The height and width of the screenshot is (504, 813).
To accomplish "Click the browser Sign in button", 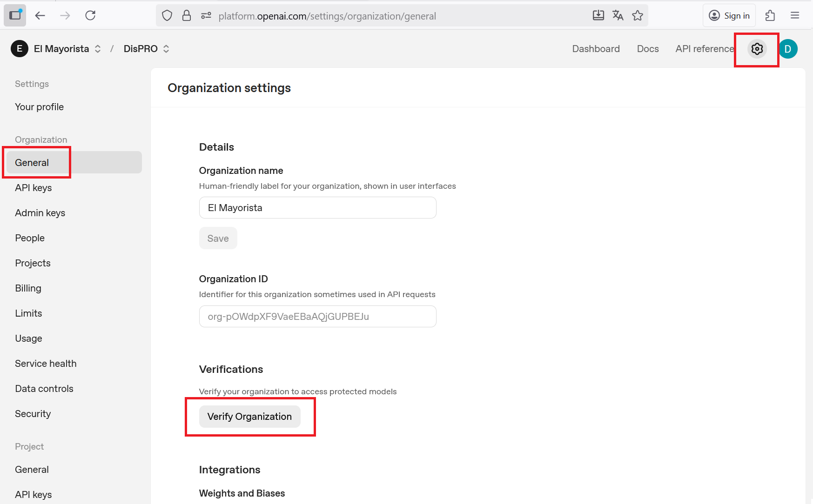I will pos(729,16).
